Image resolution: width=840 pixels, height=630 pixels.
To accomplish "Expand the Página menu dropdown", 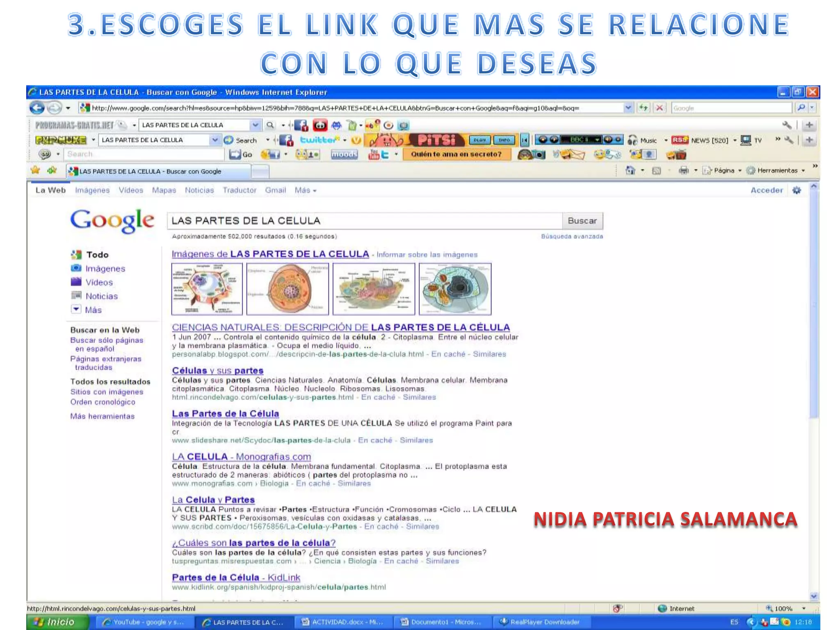I will click(740, 171).
